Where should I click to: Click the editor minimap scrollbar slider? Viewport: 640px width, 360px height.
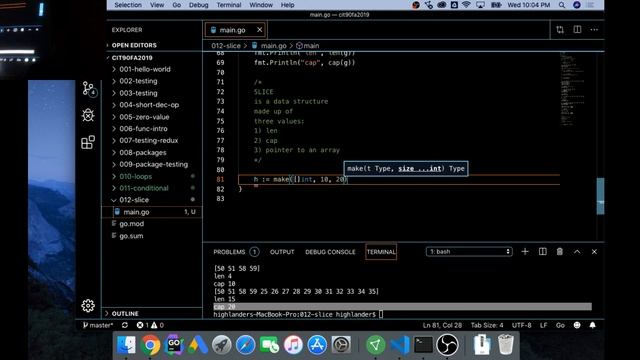tap(600, 196)
